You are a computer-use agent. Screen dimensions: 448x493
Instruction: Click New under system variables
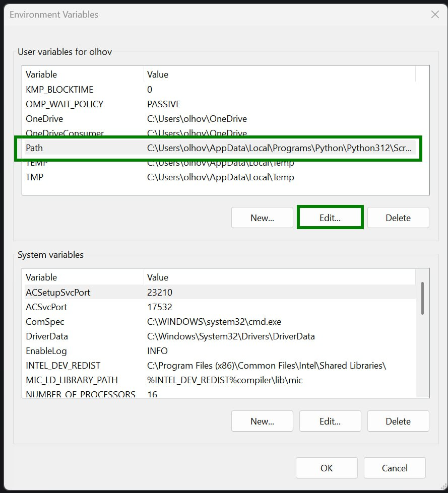point(262,421)
